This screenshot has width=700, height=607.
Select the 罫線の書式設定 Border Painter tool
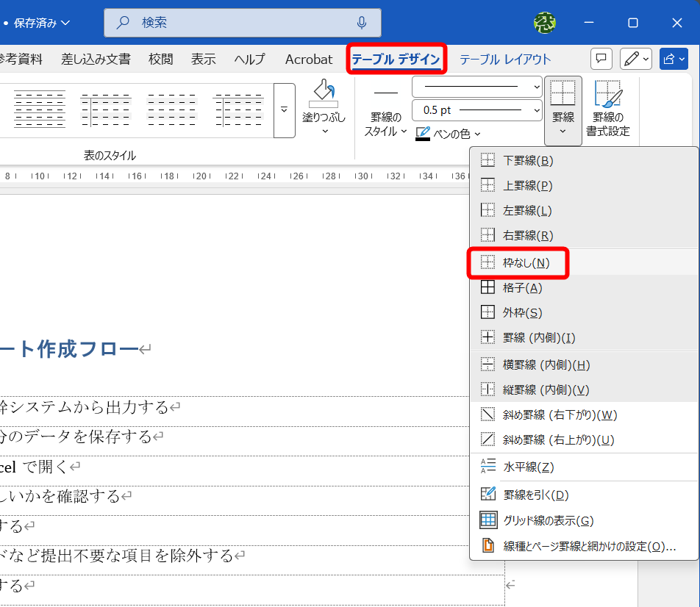click(x=609, y=109)
